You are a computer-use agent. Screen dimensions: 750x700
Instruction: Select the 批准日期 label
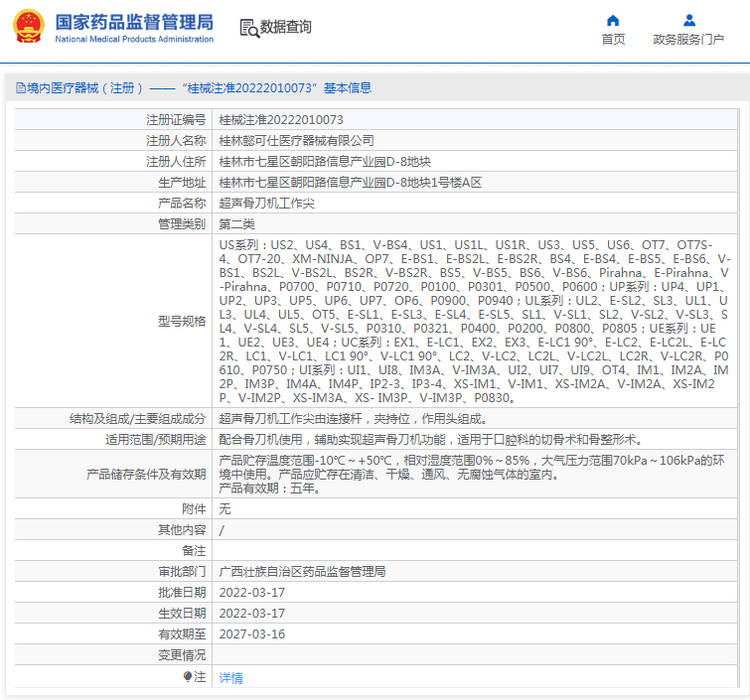(182, 593)
